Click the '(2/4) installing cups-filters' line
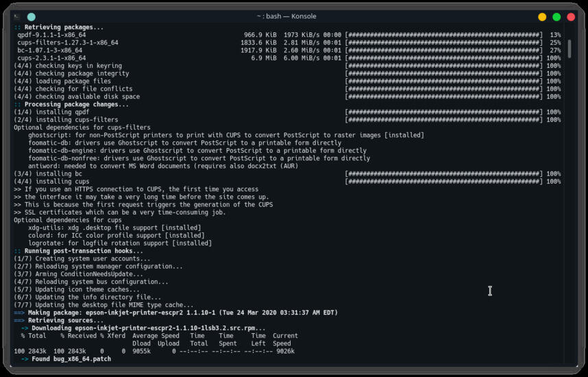588x377 pixels. (66, 120)
